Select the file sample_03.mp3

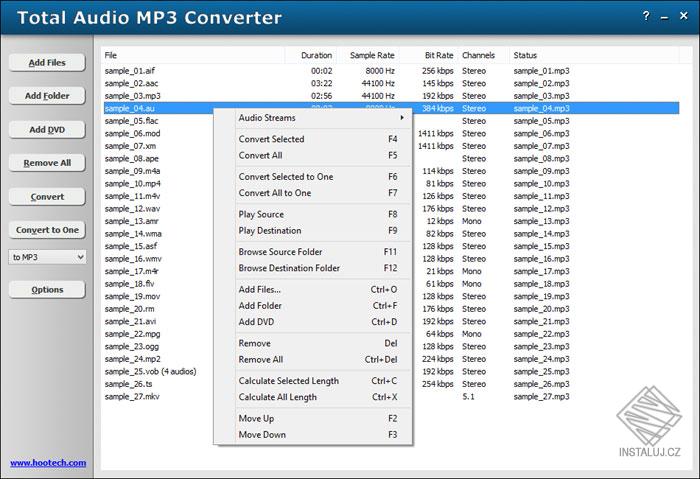pyautogui.click(x=133, y=96)
